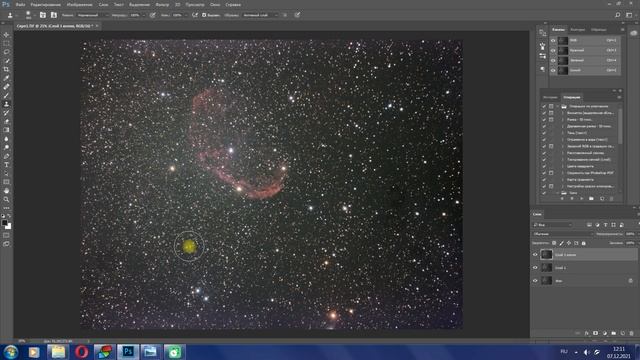Hide the Зеленый channel
The width and height of the screenshot is (640, 360).
[x=553, y=60]
